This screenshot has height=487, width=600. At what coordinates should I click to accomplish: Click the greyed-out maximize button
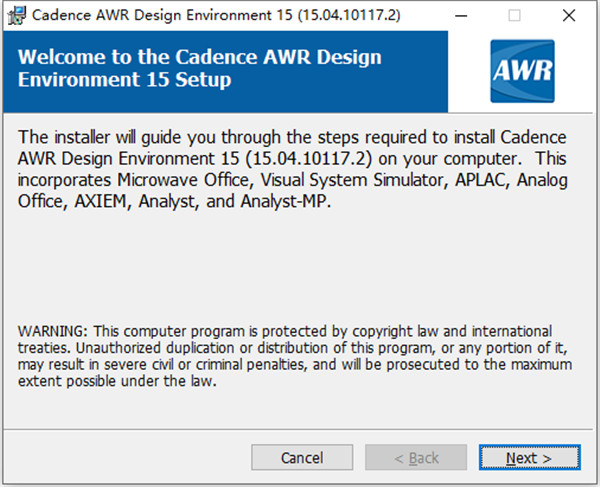(514, 16)
